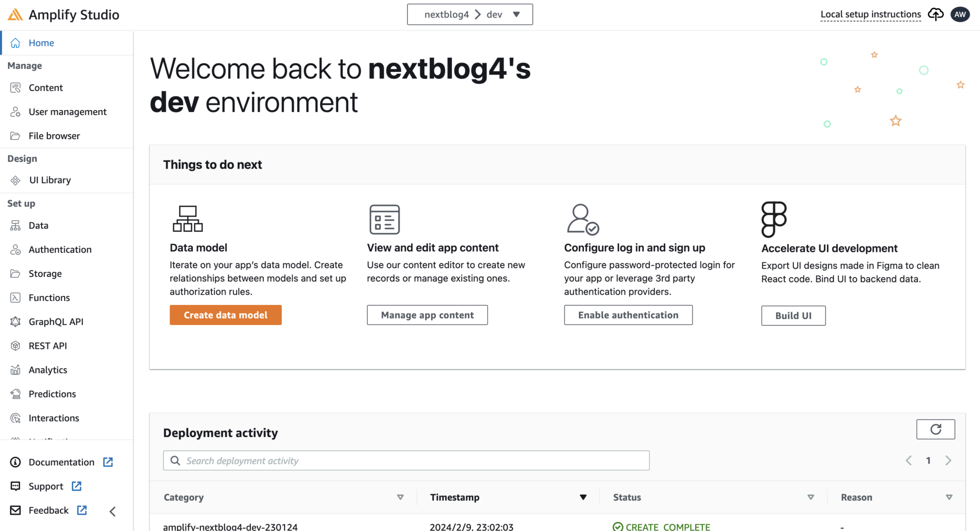This screenshot has height=531, width=980.
Task: Open the AW user avatar menu
Action: pos(960,14)
